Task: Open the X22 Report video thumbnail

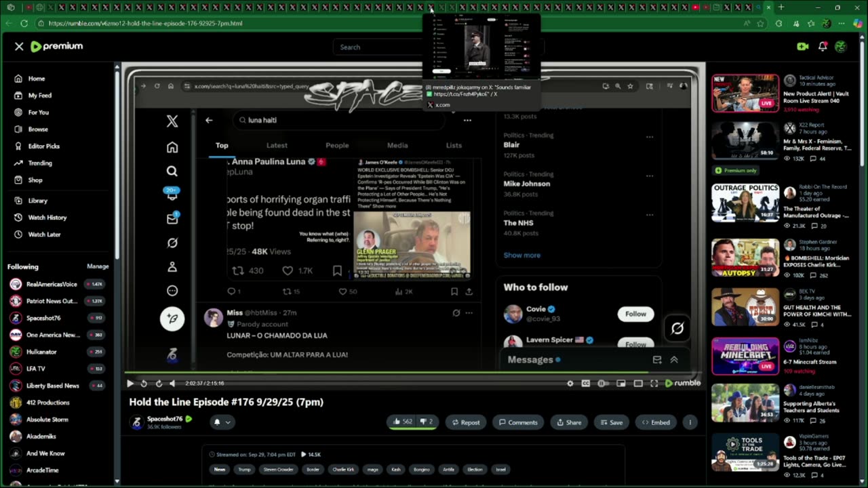Action: coord(745,141)
